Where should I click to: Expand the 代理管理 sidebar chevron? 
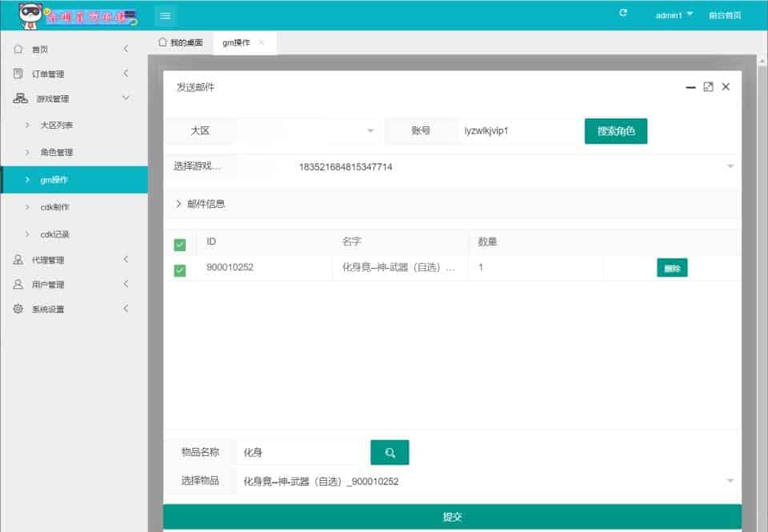point(126,259)
